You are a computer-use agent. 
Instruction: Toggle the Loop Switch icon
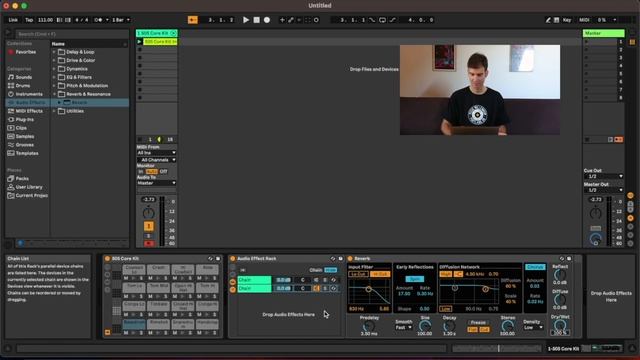click(382, 20)
